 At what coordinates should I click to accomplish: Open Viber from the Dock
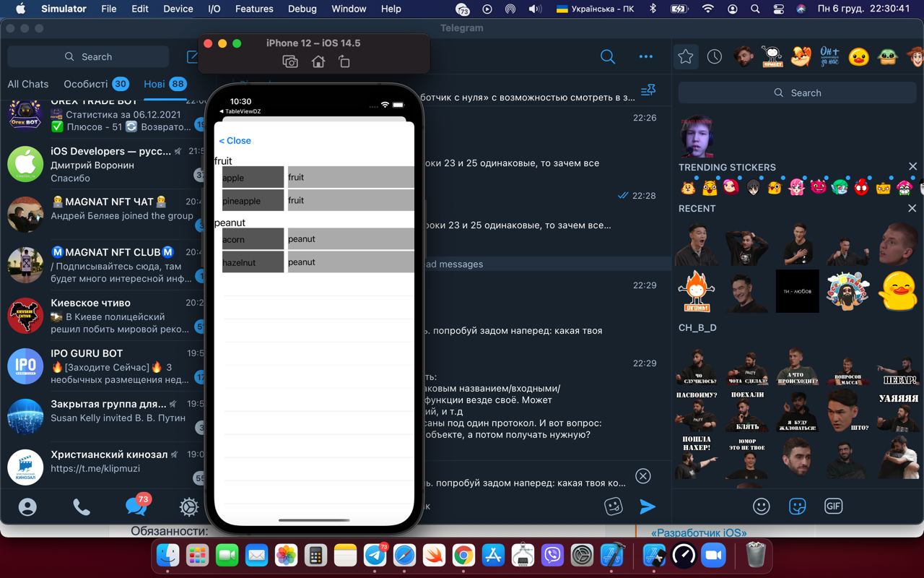click(x=552, y=555)
